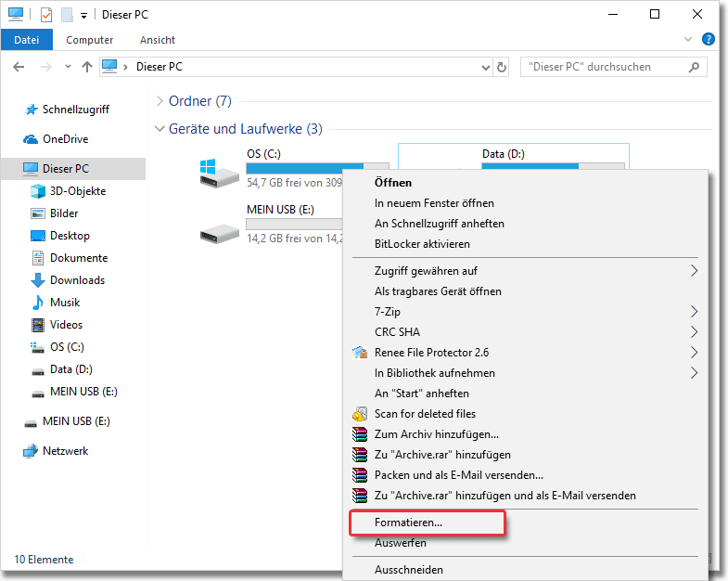Image resolution: width=728 pixels, height=581 pixels.
Task: Click MEIN USB (E:) storage usage bar
Action: 294,224
